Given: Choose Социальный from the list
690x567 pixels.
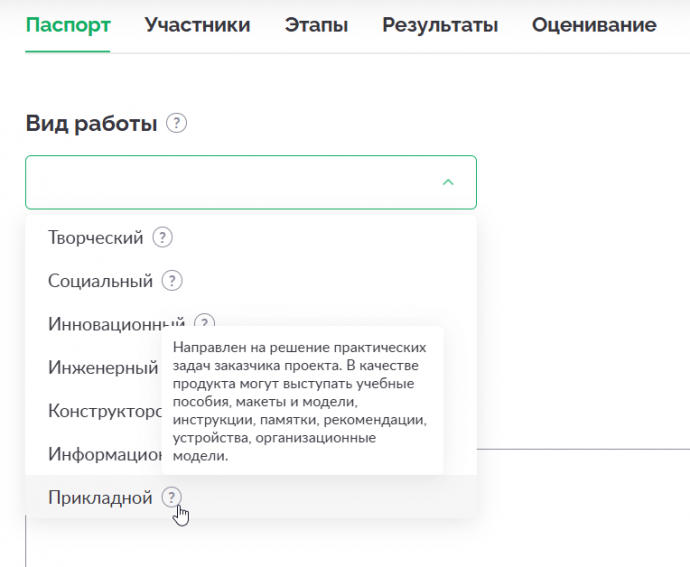Looking at the screenshot, I should coord(100,281).
